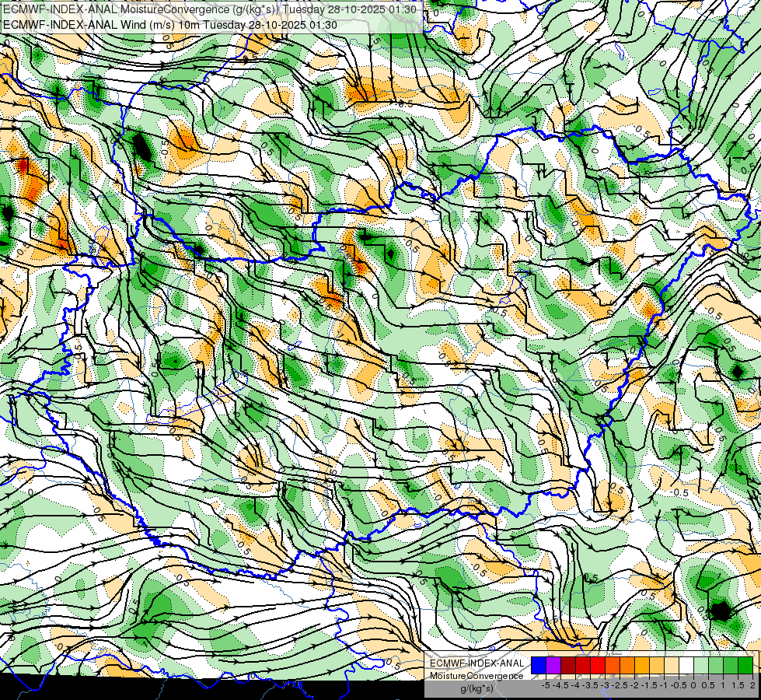The width and height of the screenshot is (761, 700).
Task: Click the MoistureConvergence title line at top
Action: tap(209, 9)
